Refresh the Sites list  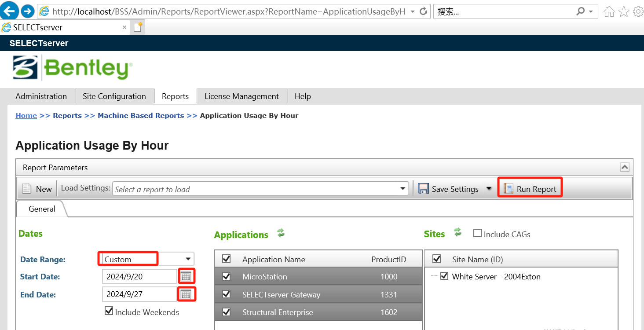click(x=458, y=232)
